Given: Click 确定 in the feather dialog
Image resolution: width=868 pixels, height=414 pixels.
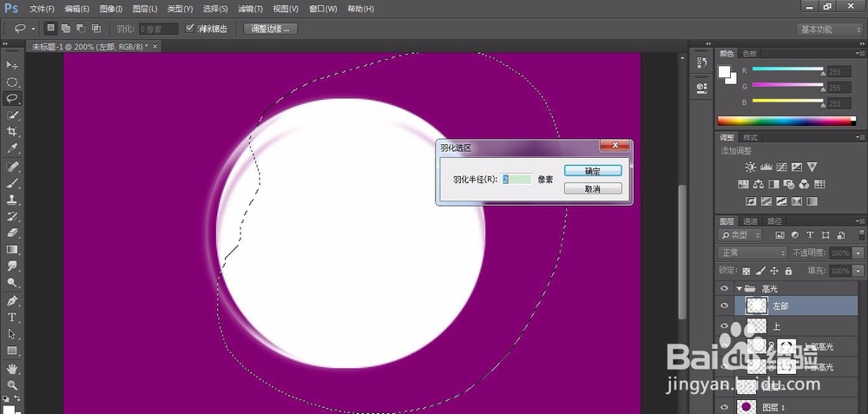Looking at the screenshot, I should tap(593, 171).
